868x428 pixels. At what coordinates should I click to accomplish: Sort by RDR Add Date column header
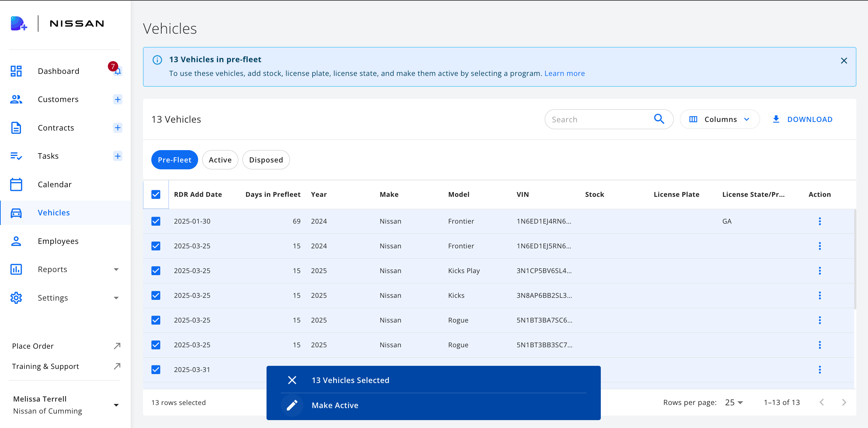198,194
